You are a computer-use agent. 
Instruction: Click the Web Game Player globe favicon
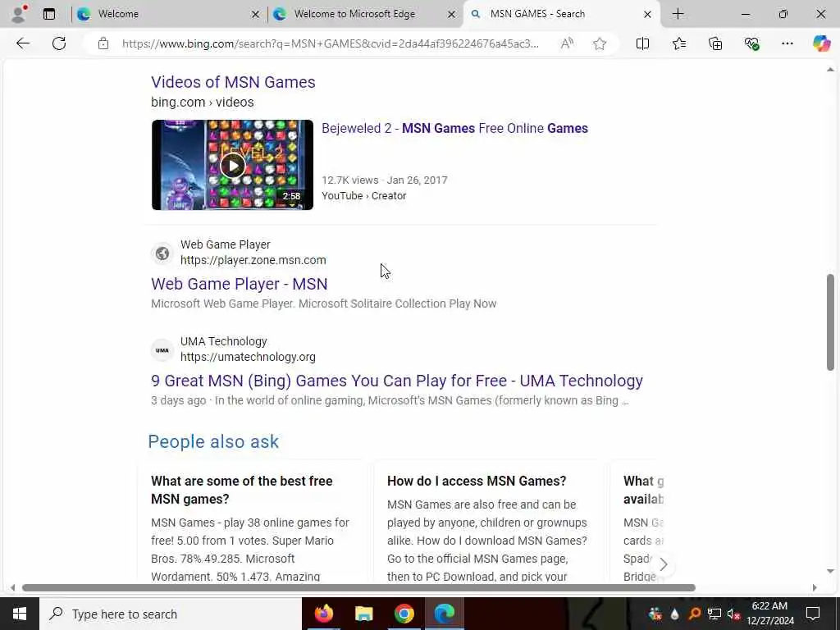coord(162,253)
